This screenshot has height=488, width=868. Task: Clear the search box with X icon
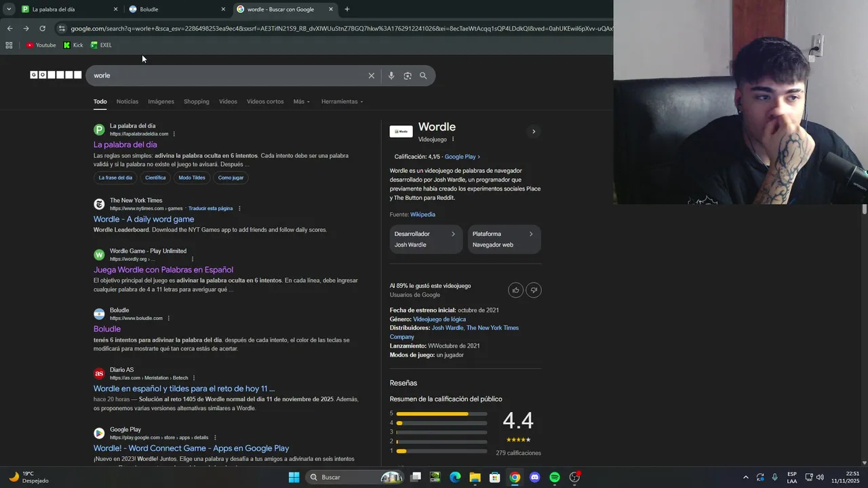pyautogui.click(x=372, y=76)
